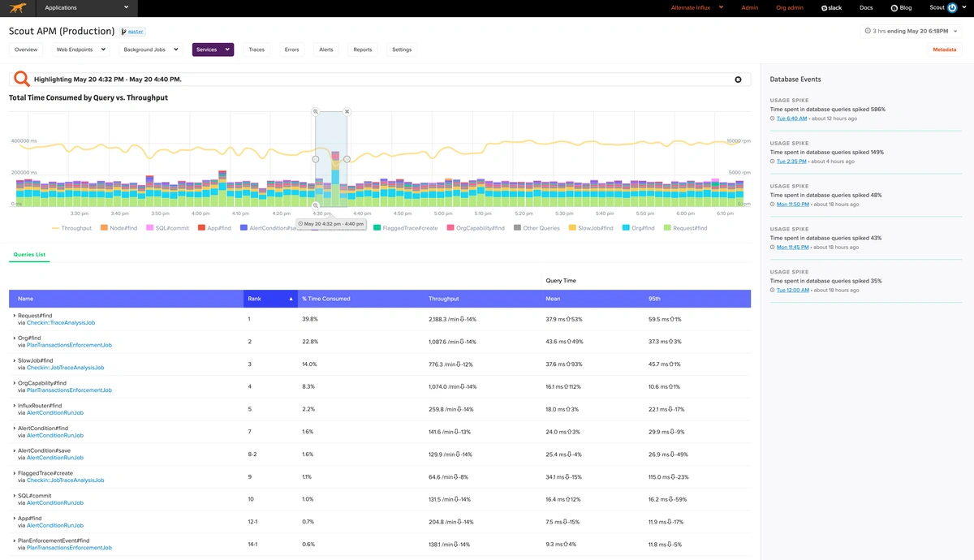Open PlanTransactionsEnforcementJob link under OrgCapability#find
This screenshot has height=560, width=974.
coord(69,390)
